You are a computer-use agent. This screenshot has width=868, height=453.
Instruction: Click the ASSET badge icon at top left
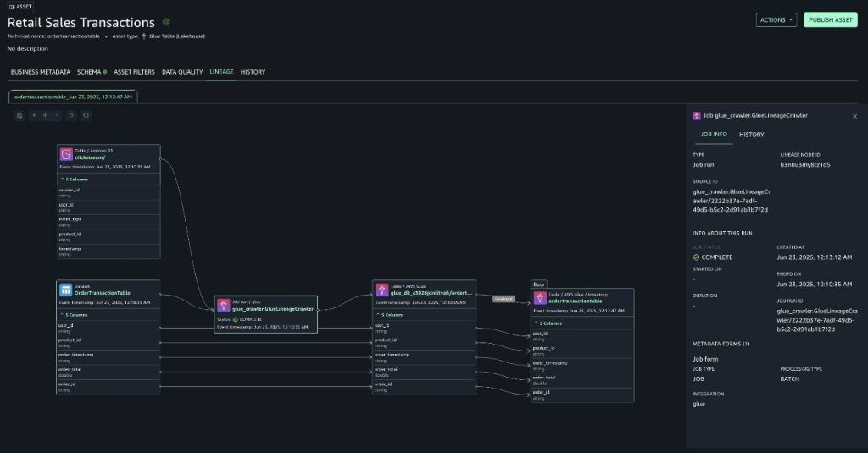pyautogui.click(x=12, y=7)
